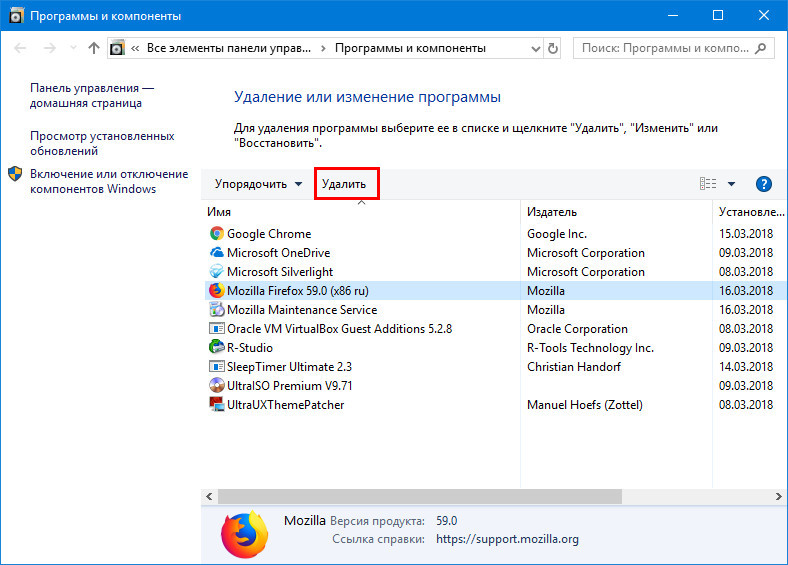Viewport: 788px width, 565px height.
Task: Click the Удалить button
Action: point(344,184)
